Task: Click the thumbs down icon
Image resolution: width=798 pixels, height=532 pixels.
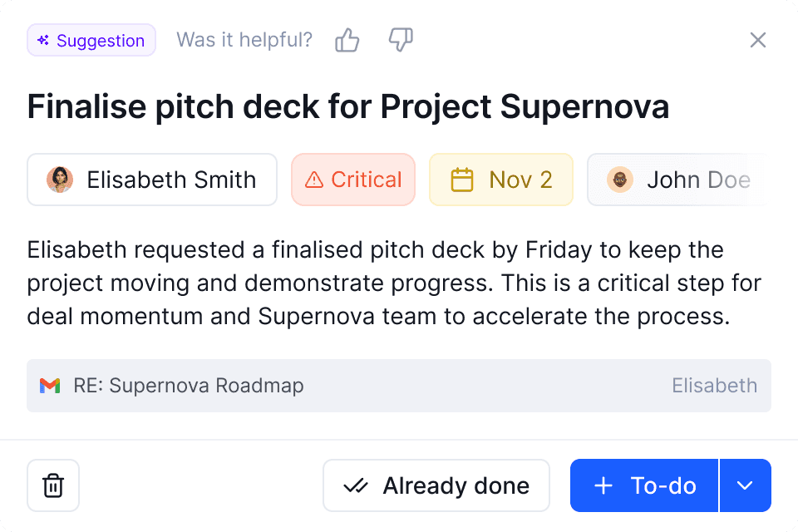Action: pos(401,40)
